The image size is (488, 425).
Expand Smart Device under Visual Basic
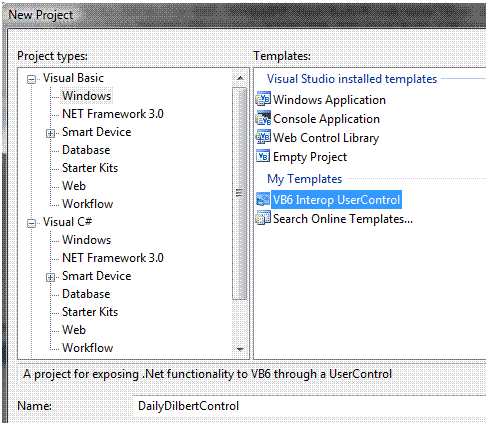50,134
